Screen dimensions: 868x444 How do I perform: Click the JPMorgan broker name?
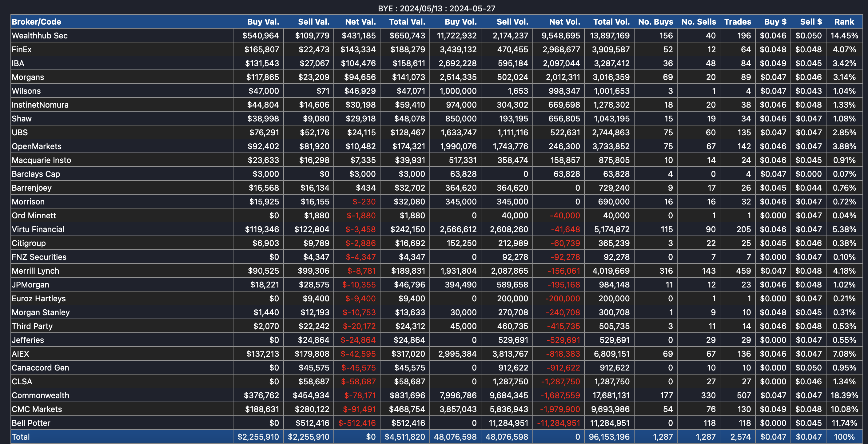coord(30,284)
